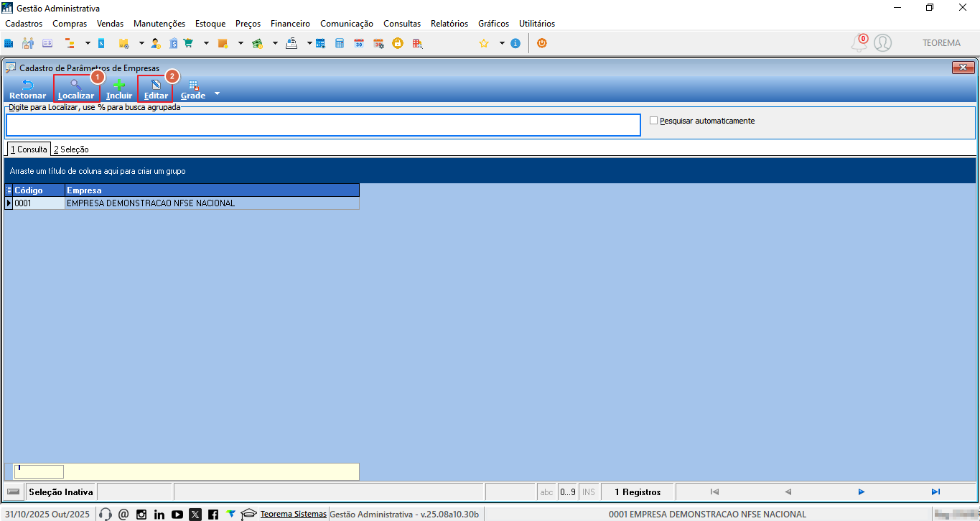The width and height of the screenshot is (980, 521).
Task: Click the green money bills icon
Action: (256, 43)
